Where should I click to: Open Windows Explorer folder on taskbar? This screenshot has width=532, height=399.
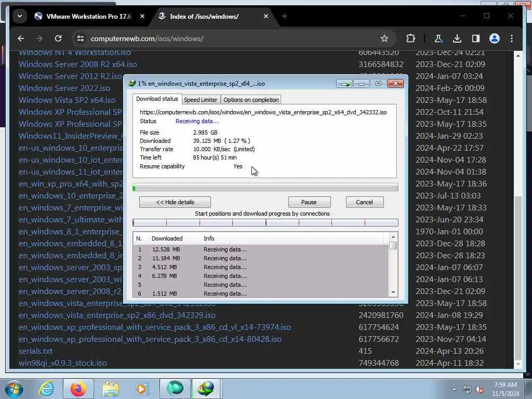(x=111, y=389)
